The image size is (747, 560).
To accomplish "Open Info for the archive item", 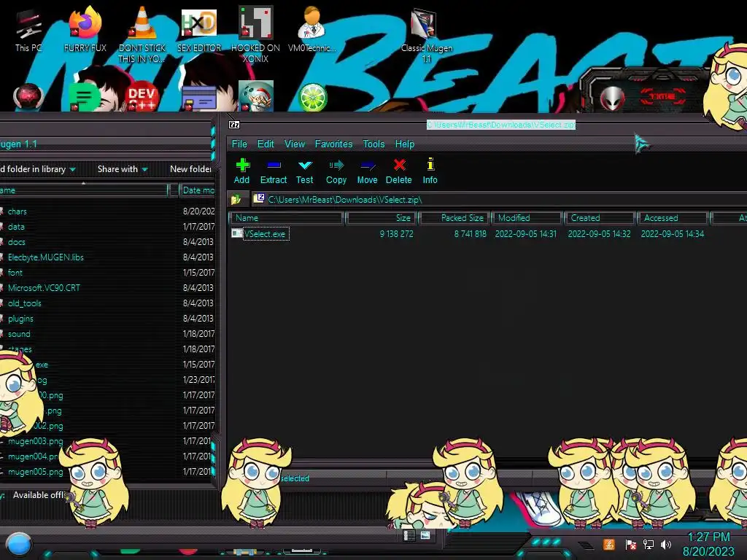I will (x=430, y=171).
